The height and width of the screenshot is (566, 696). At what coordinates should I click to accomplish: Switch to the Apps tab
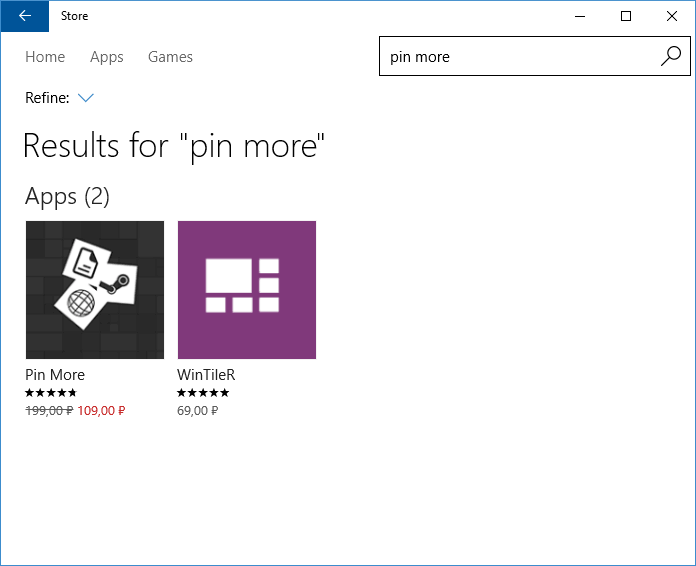click(x=107, y=57)
